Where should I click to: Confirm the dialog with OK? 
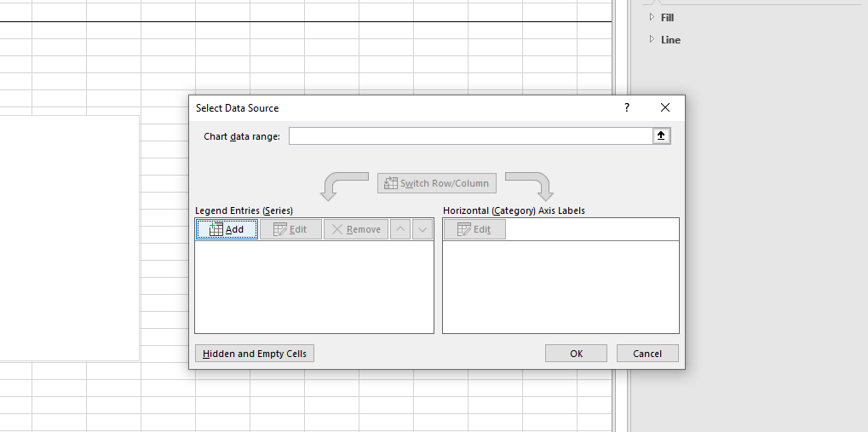coord(576,354)
